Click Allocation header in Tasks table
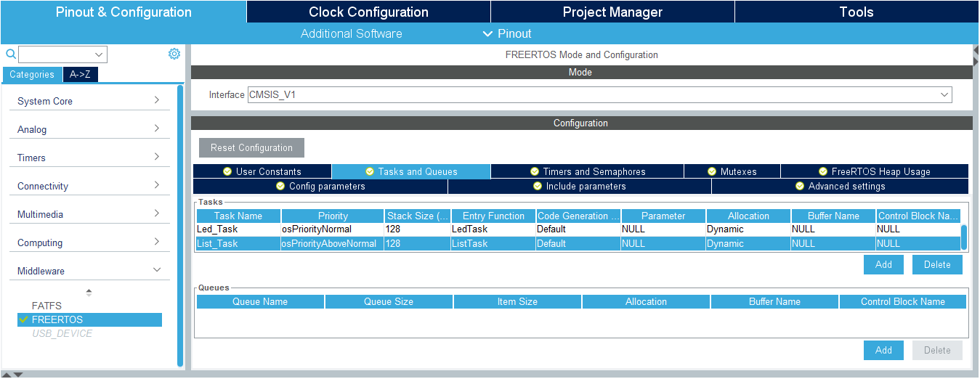This screenshot has height=379, width=980. pyautogui.click(x=748, y=216)
